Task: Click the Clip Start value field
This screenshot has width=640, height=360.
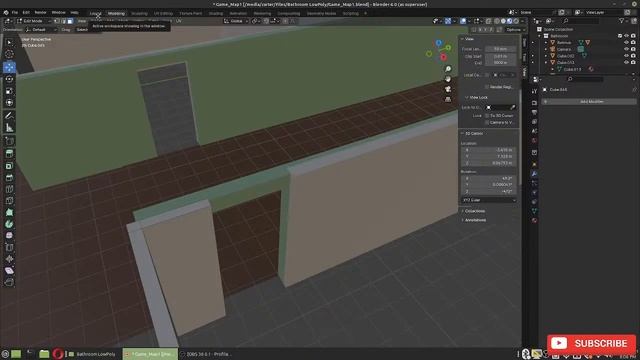Action: point(500,56)
